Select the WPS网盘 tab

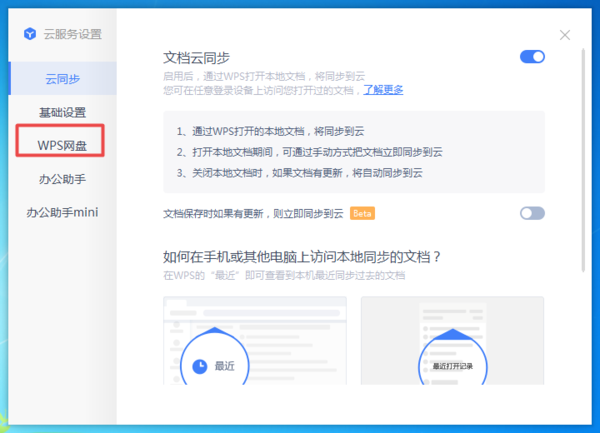62,145
